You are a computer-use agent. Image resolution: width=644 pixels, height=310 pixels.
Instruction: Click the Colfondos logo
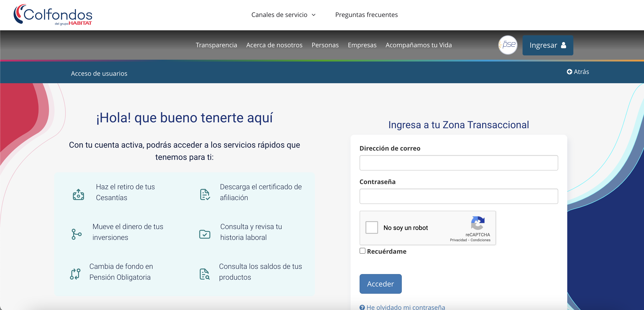53,14
